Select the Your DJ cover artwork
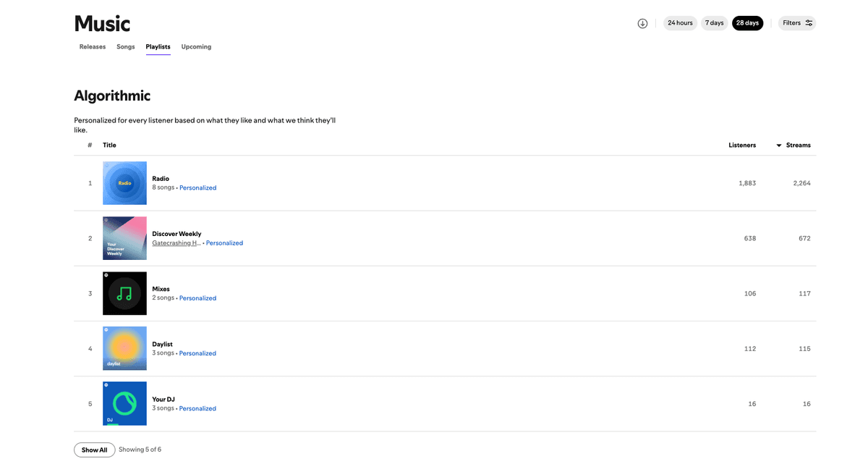Viewport: 868px width, 472px height. [124, 403]
